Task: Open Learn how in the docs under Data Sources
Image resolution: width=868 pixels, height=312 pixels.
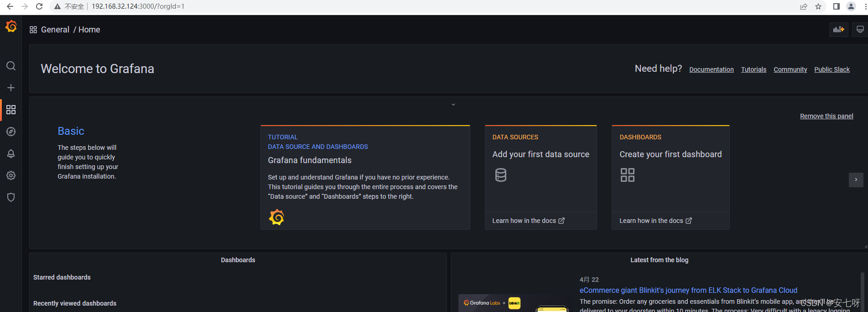Action: coord(528,221)
